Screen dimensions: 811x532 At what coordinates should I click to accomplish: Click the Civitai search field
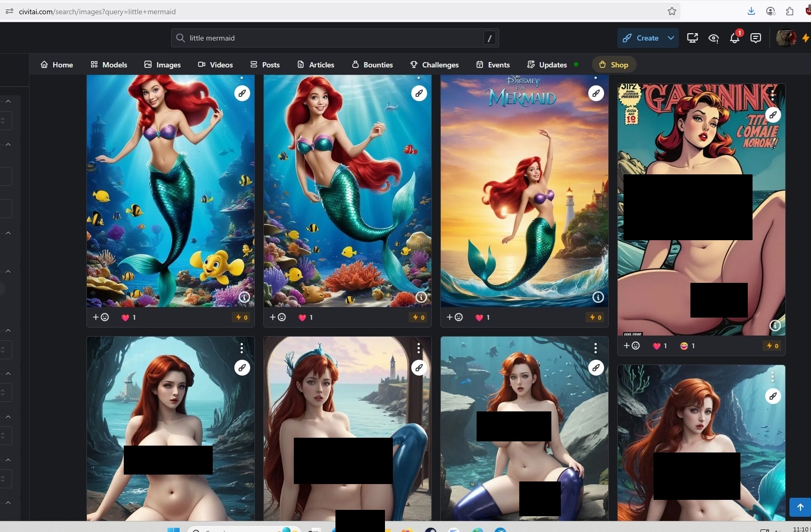point(335,38)
